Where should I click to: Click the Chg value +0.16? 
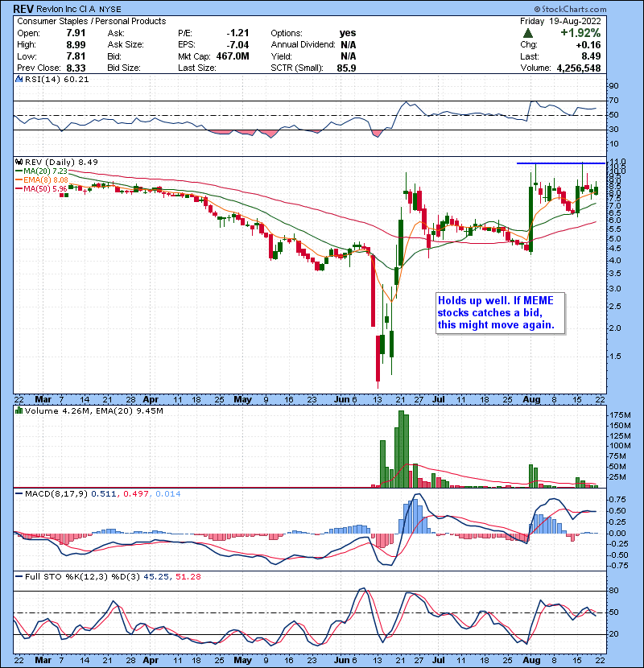click(x=588, y=45)
